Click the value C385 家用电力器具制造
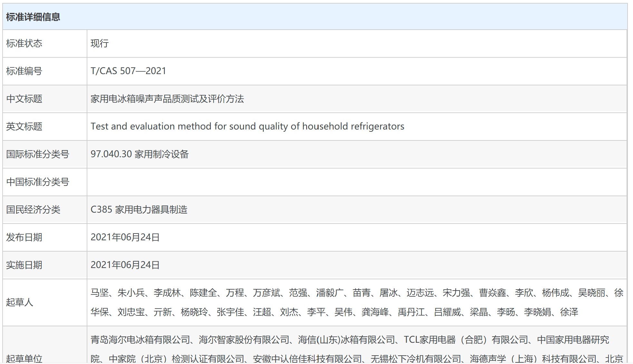 point(139,210)
